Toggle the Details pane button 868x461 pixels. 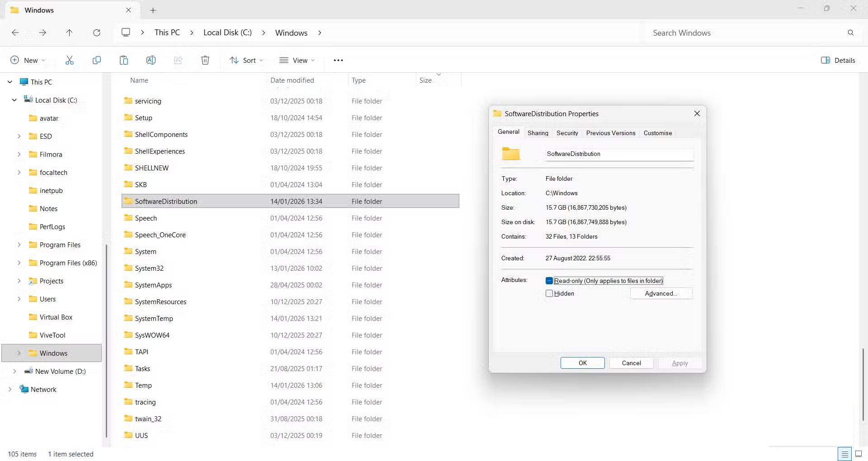click(838, 60)
